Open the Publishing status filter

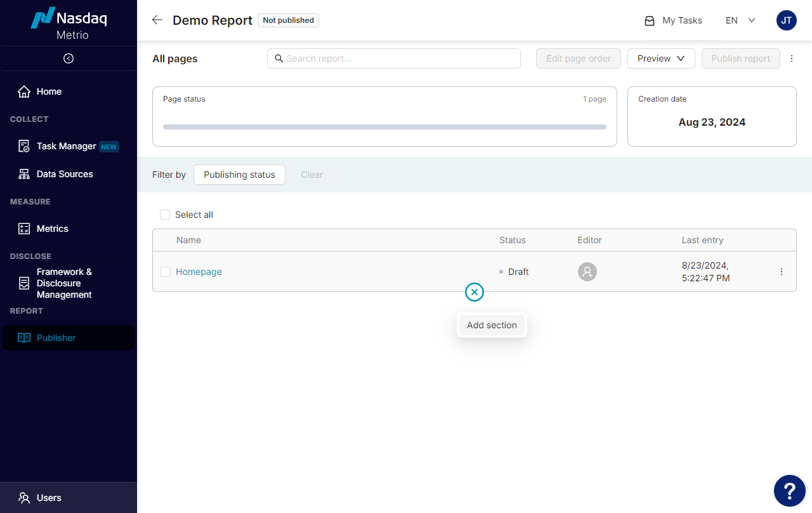click(x=239, y=175)
